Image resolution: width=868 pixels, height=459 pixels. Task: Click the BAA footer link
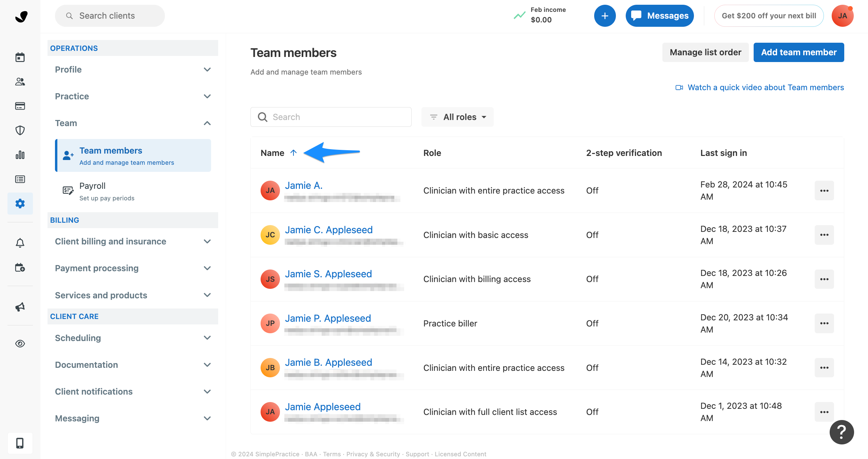(x=311, y=454)
